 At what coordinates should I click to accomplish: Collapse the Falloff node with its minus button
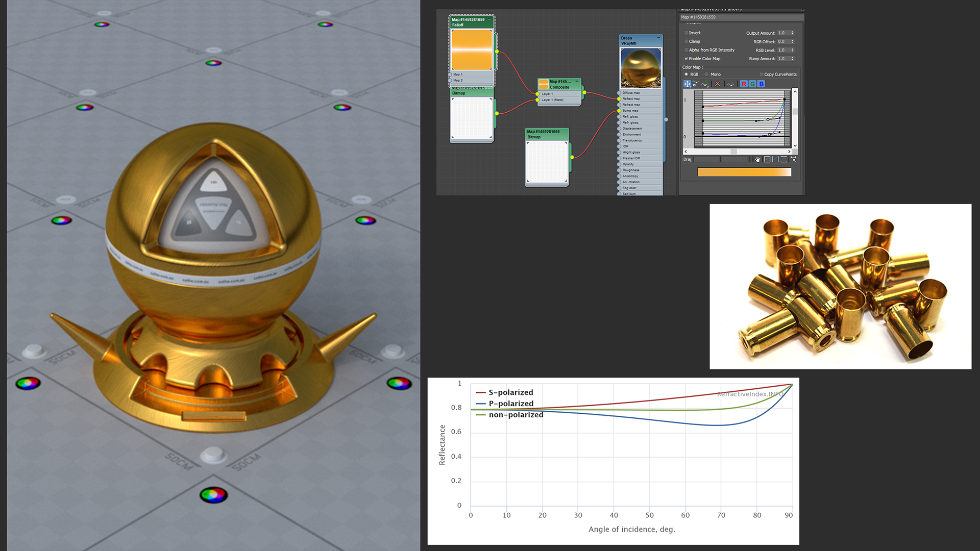(489, 19)
